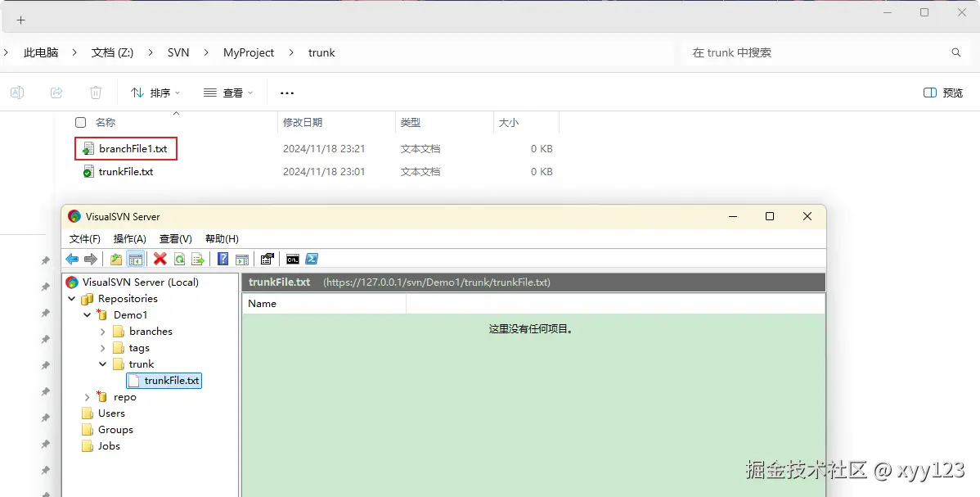
Task: Click the Export list icon
Action: coord(198,259)
